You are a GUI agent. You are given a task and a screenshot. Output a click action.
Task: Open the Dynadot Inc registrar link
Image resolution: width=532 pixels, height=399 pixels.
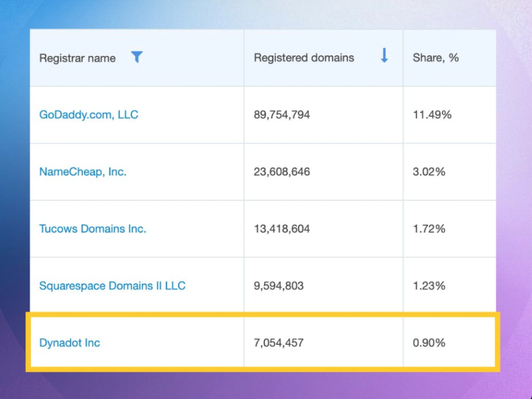70,343
